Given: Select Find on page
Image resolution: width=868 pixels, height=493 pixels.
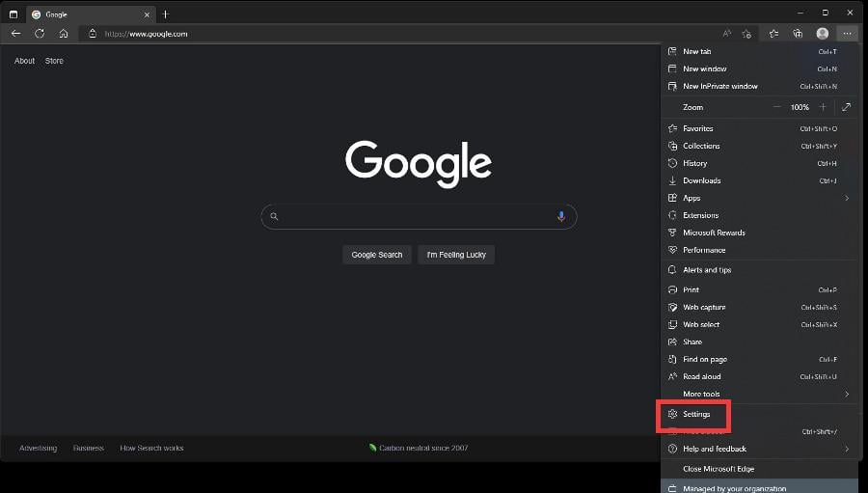Looking at the screenshot, I should click(x=759, y=360).
